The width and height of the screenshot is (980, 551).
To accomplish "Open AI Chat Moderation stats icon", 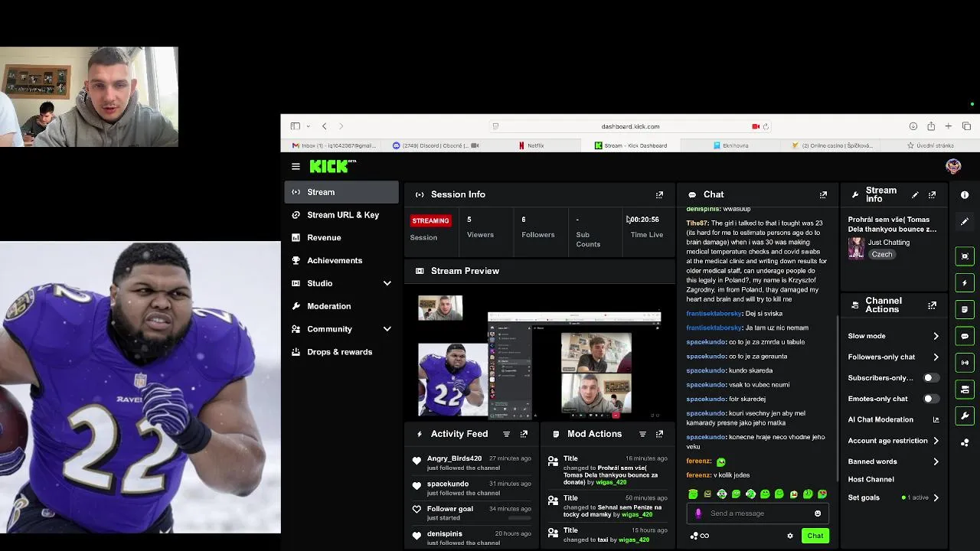I will pyautogui.click(x=936, y=419).
